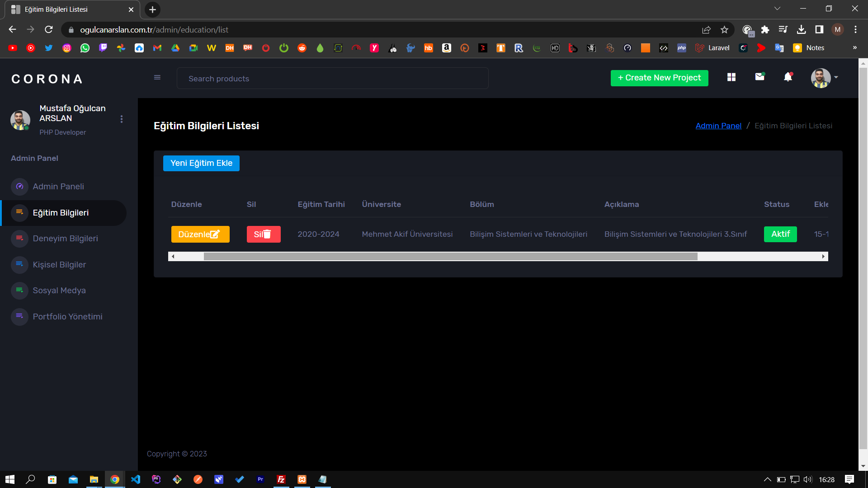Image resolution: width=868 pixels, height=488 pixels.
Task: Bookmark page with the star icon
Action: (725, 30)
